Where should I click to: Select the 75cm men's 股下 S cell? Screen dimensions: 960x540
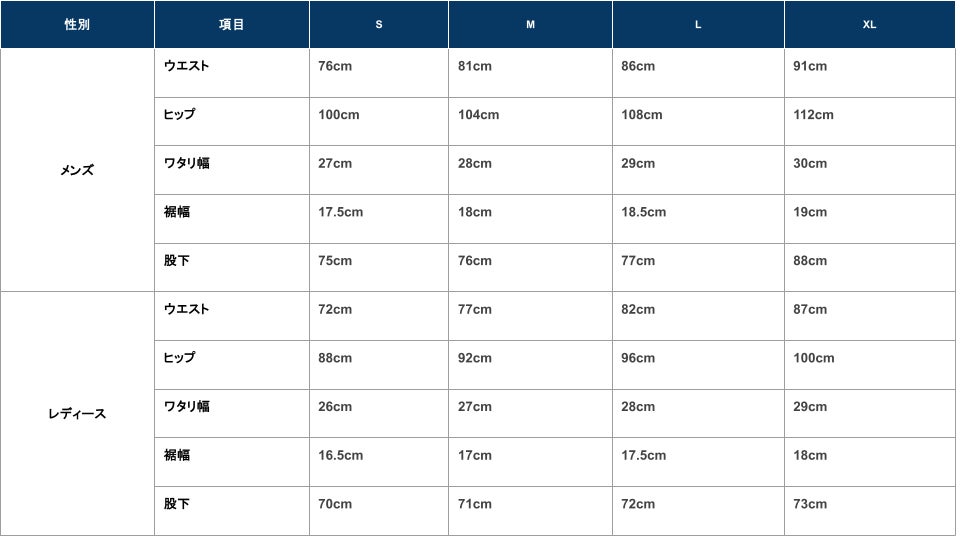[335, 261]
